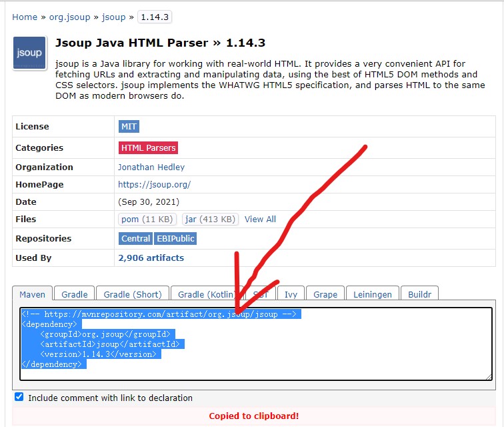504x427 pixels.
Task: Click the 'Repositories' row label
Action: [x=43, y=238]
